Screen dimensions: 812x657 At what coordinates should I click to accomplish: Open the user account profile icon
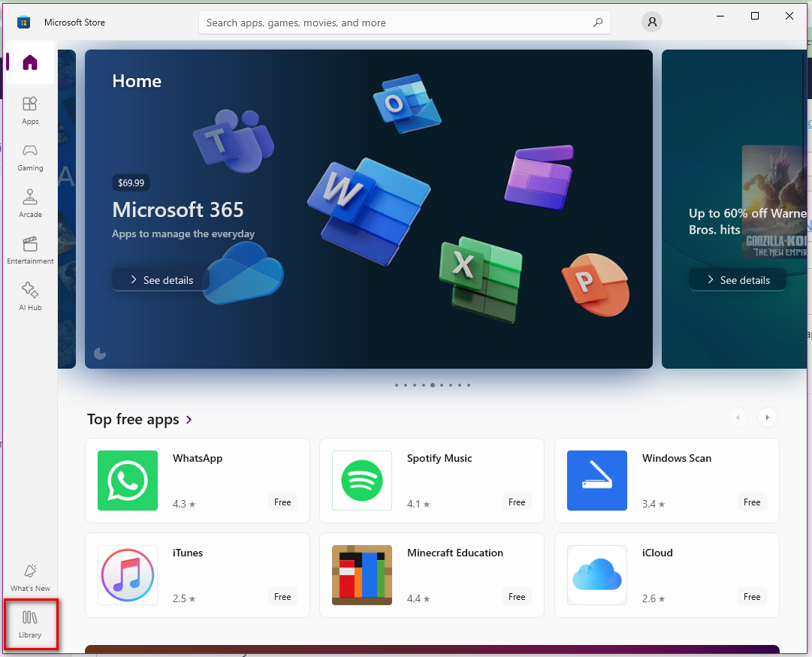(x=652, y=22)
